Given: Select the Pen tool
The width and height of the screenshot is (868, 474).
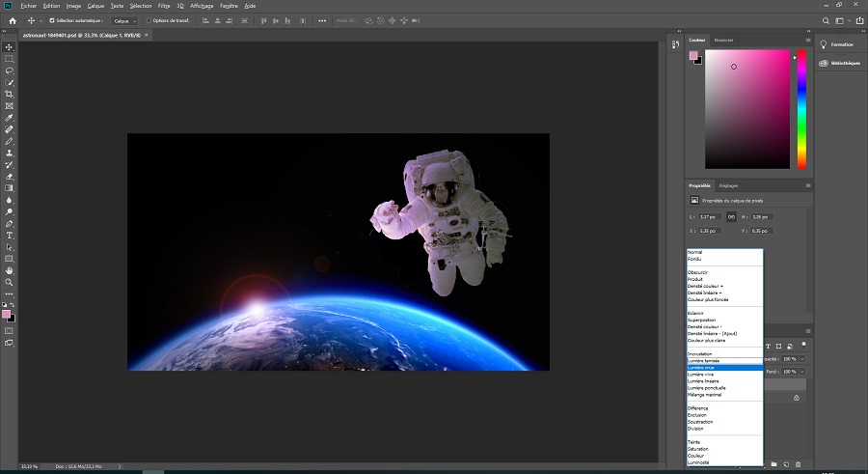Looking at the screenshot, I should click(x=9, y=224).
